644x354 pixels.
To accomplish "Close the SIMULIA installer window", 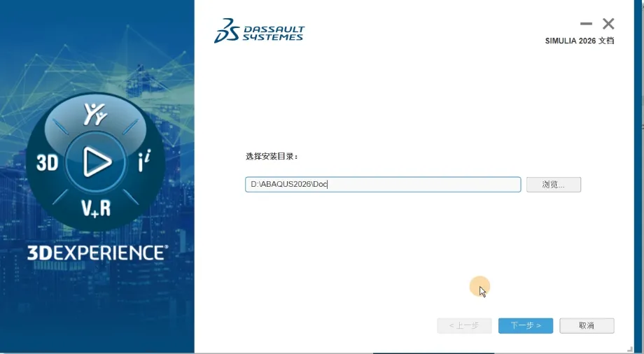I will (608, 24).
